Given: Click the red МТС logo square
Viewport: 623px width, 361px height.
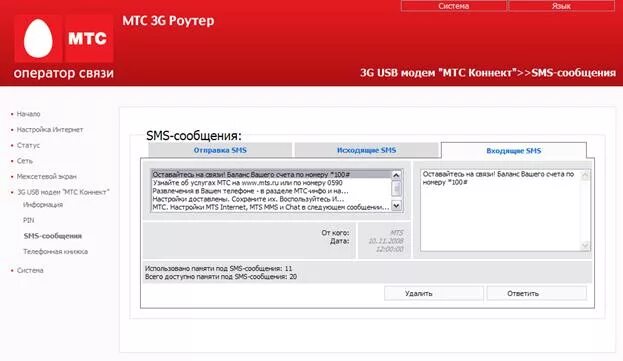Looking at the screenshot, I should coord(89,39).
